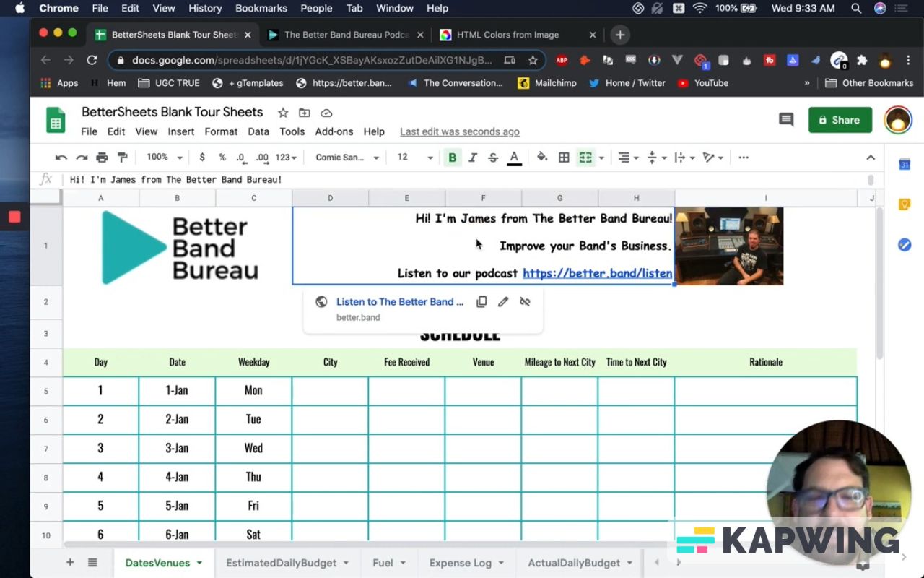Open the Add-ons menu
This screenshot has height=578, width=924.
334,131
